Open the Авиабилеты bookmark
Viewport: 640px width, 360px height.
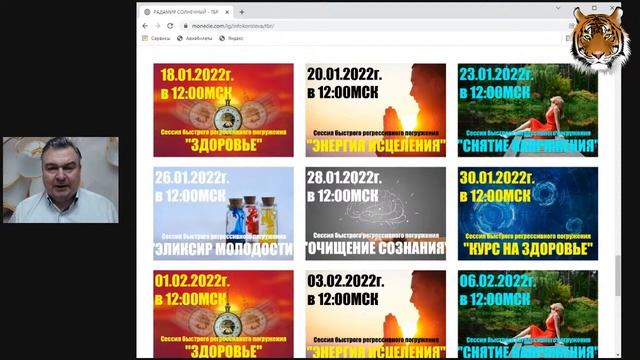[195, 38]
